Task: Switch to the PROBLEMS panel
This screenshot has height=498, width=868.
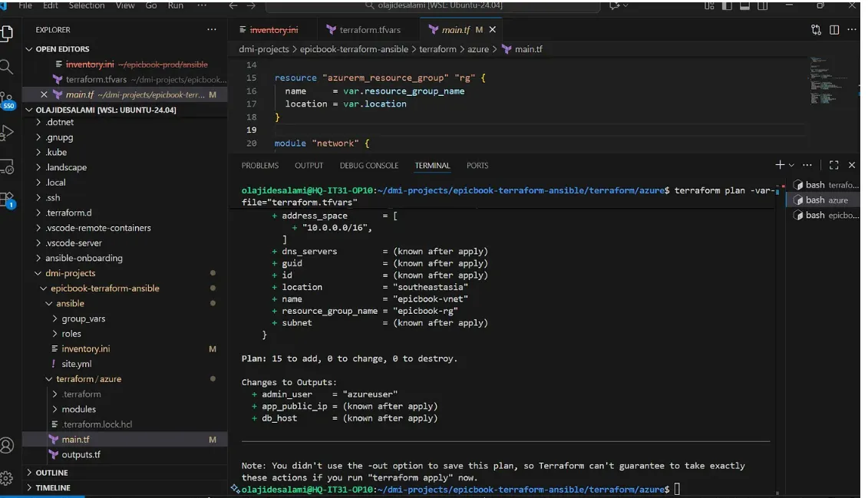Action: tap(260, 165)
